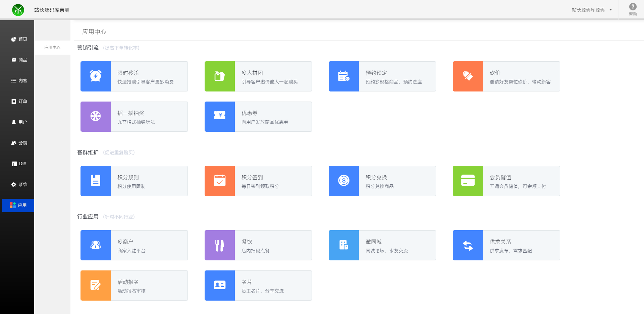Click the 预约预定 calendar icon
The image size is (644, 314).
pyautogui.click(x=344, y=76)
